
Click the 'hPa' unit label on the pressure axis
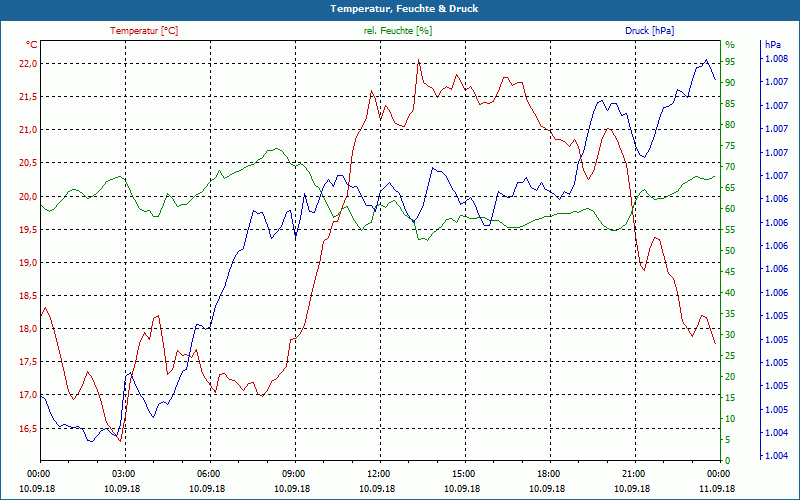pos(773,45)
